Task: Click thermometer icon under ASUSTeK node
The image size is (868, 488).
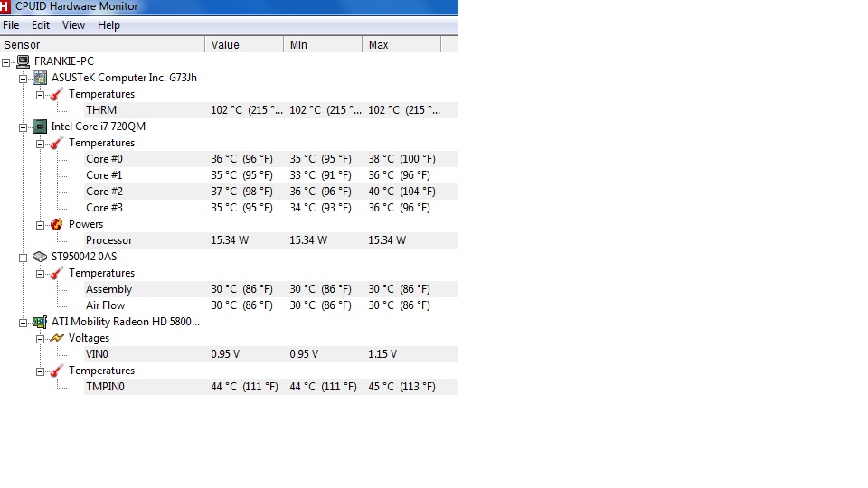Action: (x=56, y=95)
